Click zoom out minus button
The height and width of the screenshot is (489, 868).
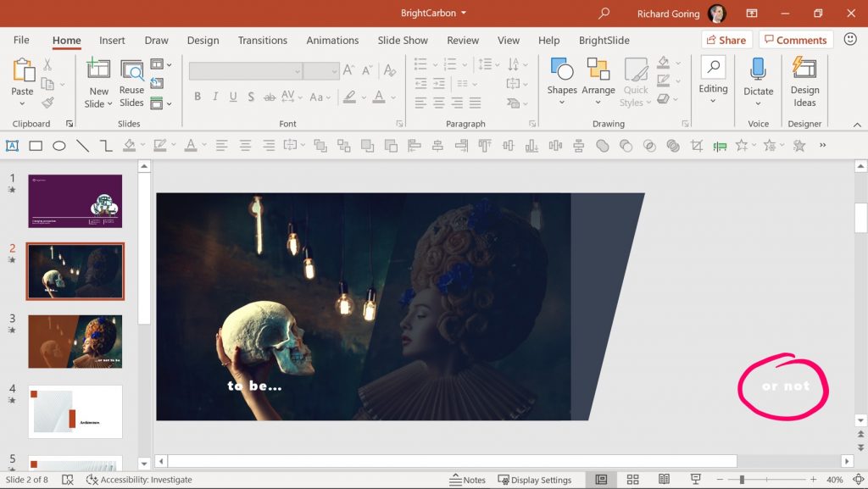point(720,480)
